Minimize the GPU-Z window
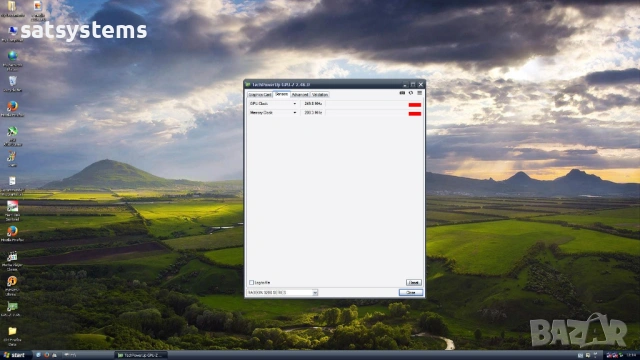This screenshot has height=360, width=640. pos(405,84)
